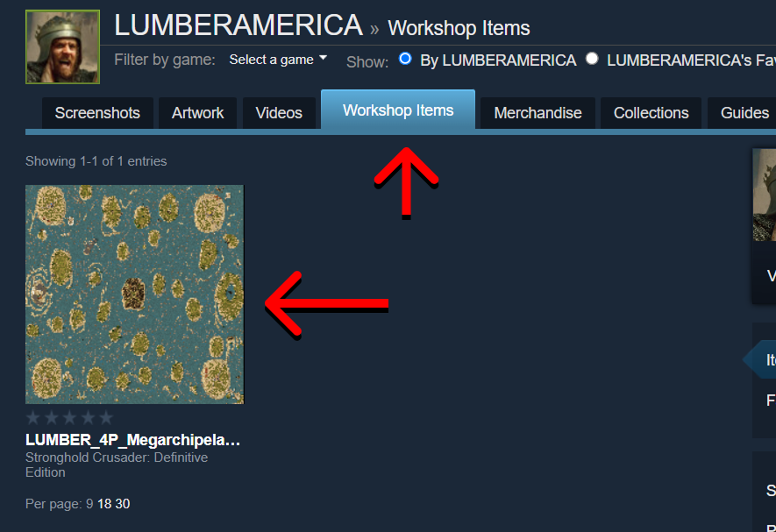Open the Select a game dropdown

point(278,60)
